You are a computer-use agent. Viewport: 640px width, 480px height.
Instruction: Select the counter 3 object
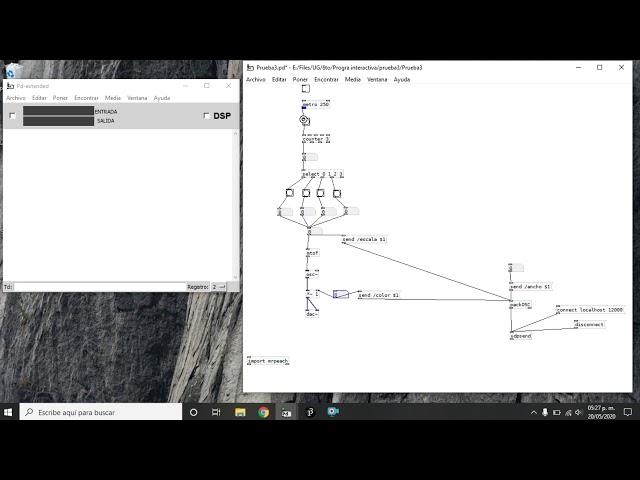coord(316,139)
